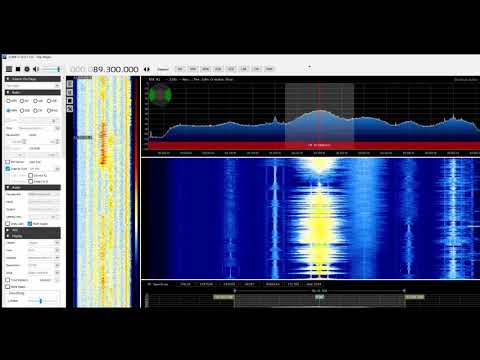Viewport: 480px width, 360px height.
Task: Open the Snap to Grid step size dropdown
Action: [x=44, y=169]
